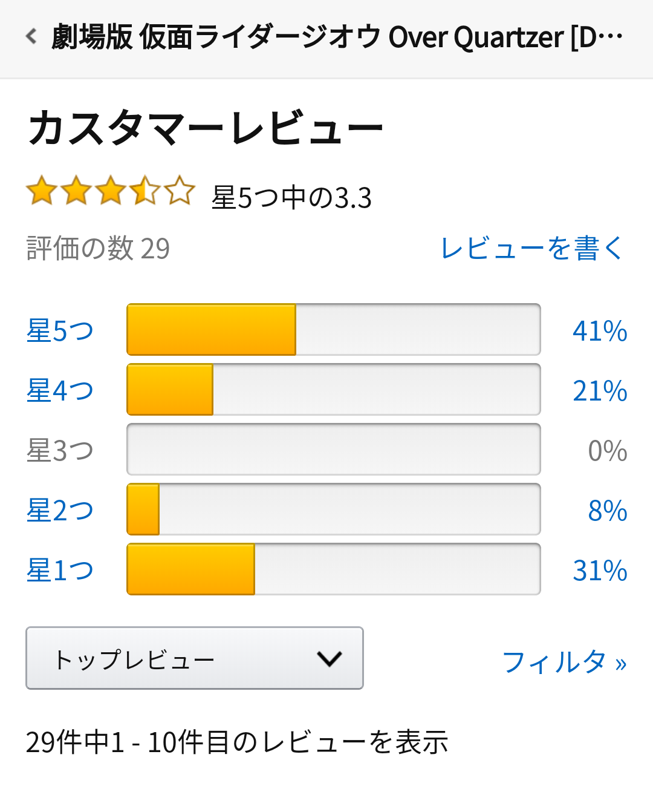
Task: Select the 星2つ rating label
Action: tap(60, 510)
